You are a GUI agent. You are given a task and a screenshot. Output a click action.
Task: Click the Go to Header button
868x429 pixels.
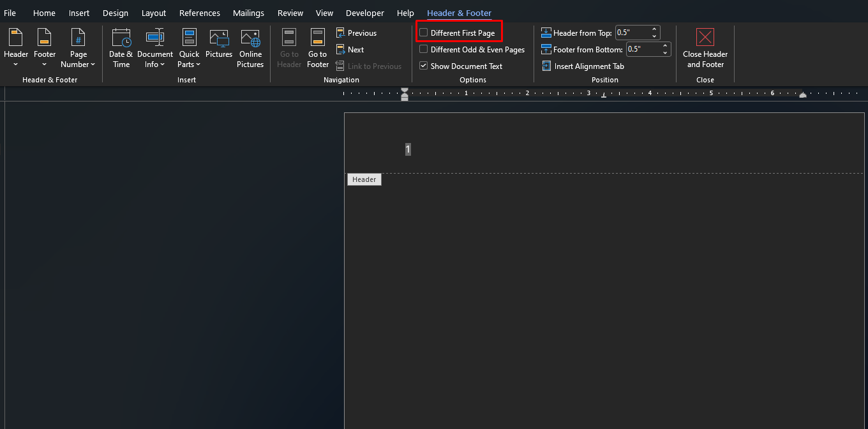pos(289,48)
